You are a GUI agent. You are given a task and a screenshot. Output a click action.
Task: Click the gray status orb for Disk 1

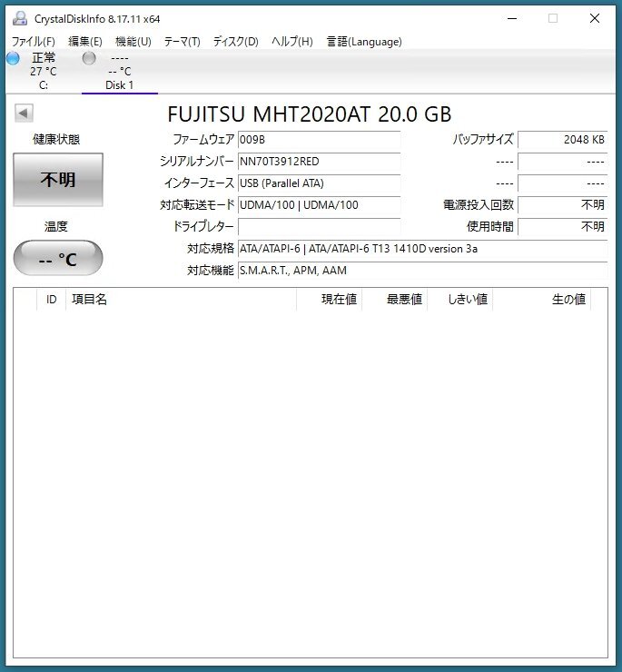[89, 58]
